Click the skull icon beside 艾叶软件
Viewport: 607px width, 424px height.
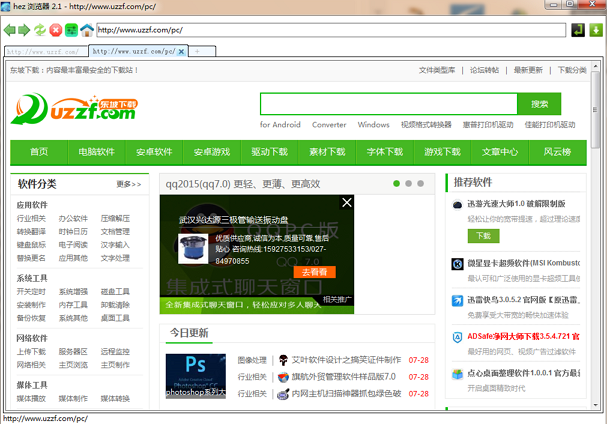(283, 360)
